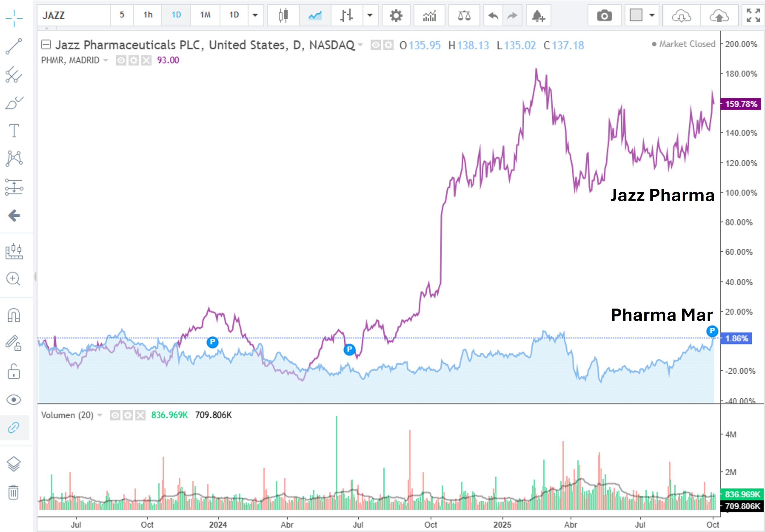Screen dimensions: 765x532
Task: Expand the time interval dropdown arrow
Action: pos(255,15)
